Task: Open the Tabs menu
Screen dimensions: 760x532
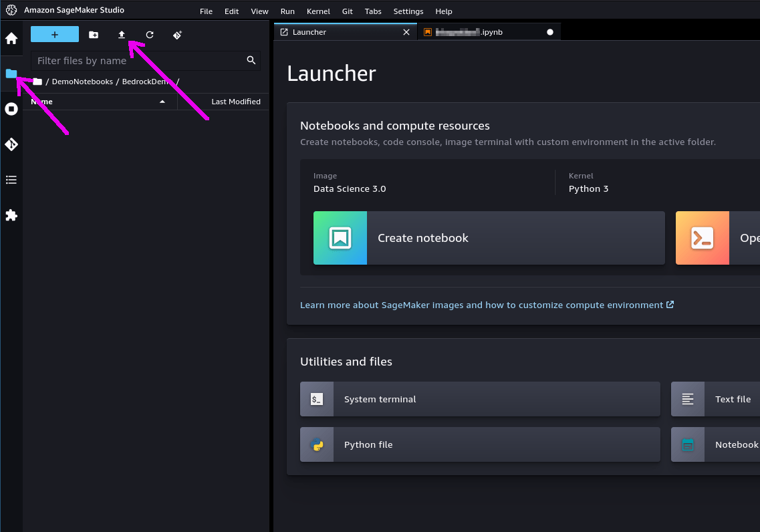Action: point(373,11)
